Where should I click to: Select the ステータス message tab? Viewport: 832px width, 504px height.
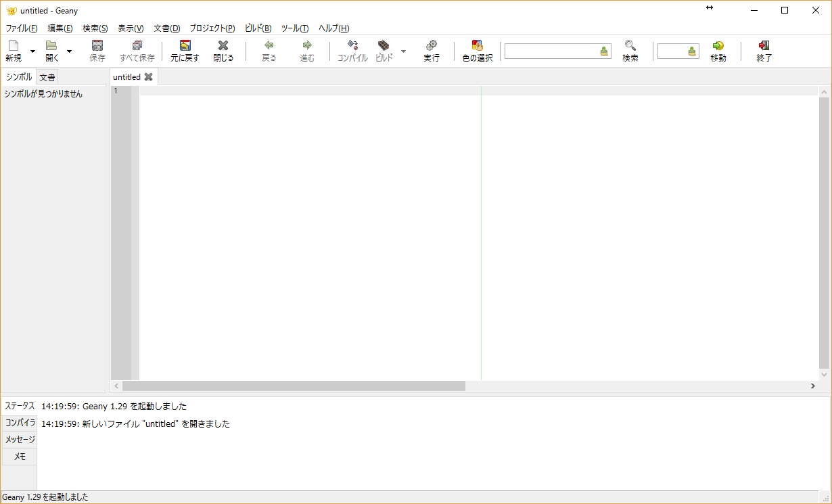pyautogui.click(x=20, y=406)
